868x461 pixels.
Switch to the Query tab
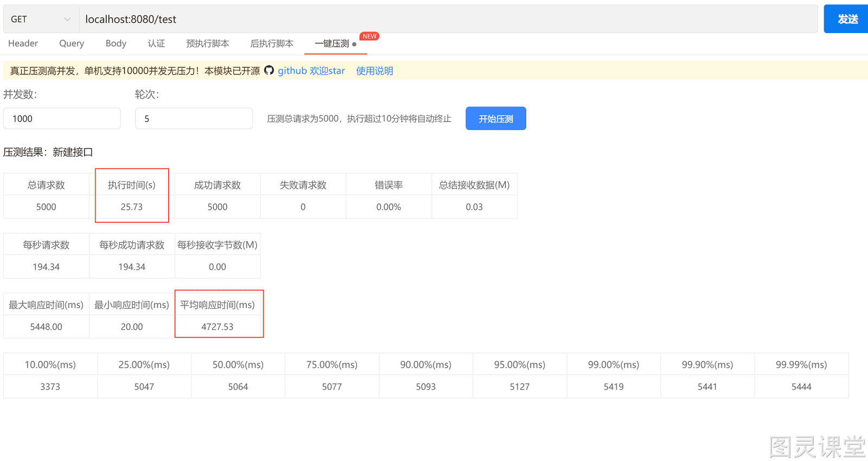click(72, 43)
